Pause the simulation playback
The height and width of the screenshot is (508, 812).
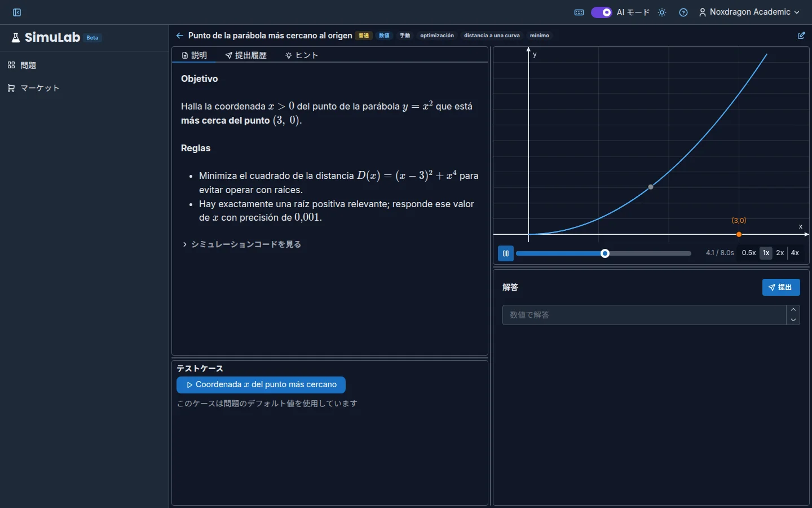point(506,253)
